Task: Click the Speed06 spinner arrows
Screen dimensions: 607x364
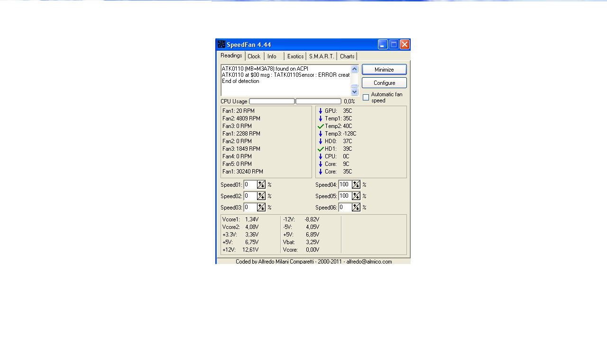Action: (x=356, y=207)
